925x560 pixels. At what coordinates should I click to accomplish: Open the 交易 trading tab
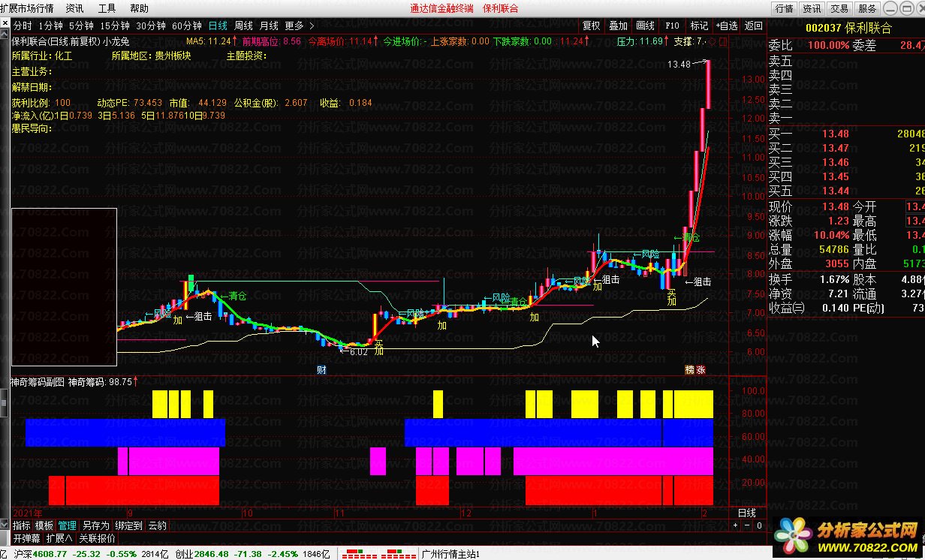(839, 8)
